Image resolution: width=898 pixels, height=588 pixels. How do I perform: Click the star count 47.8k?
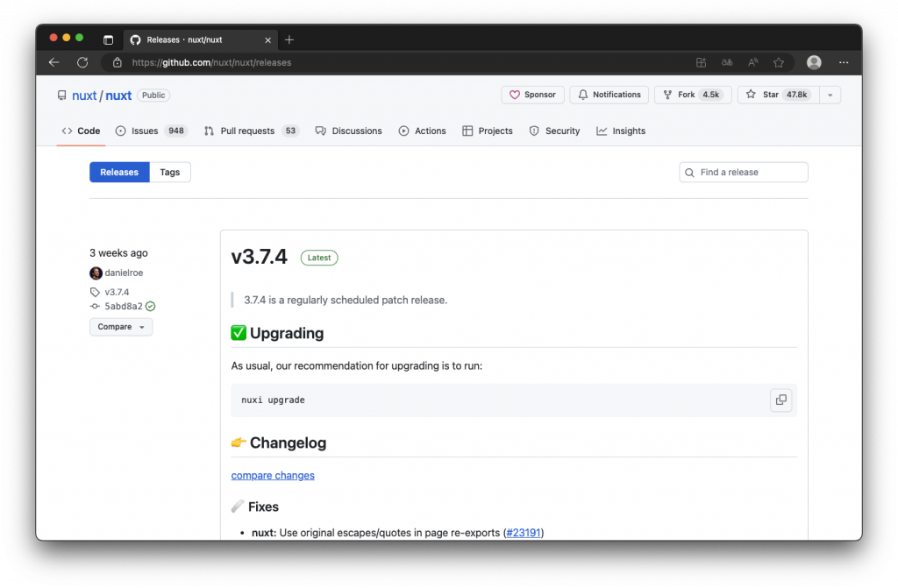click(796, 95)
